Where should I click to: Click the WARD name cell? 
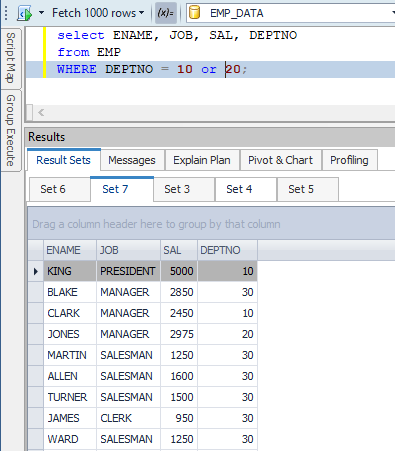click(x=70, y=439)
